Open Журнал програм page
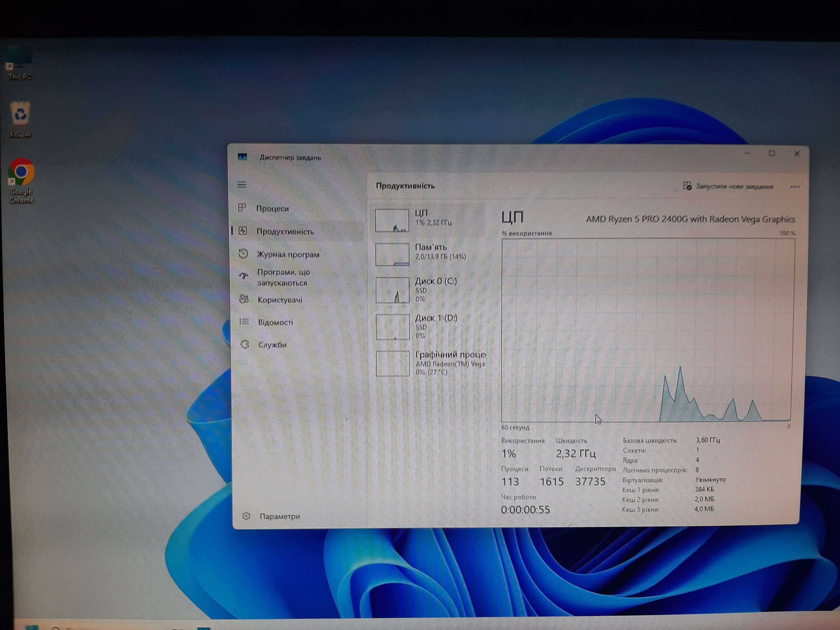The height and width of the screenshot is (630, 840). pyautogui.click(x=298, y=254)
